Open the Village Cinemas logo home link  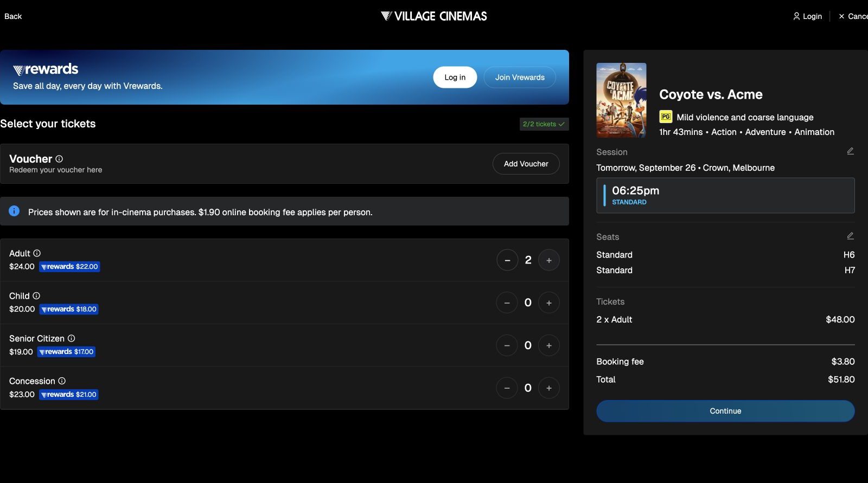[434, 16]
